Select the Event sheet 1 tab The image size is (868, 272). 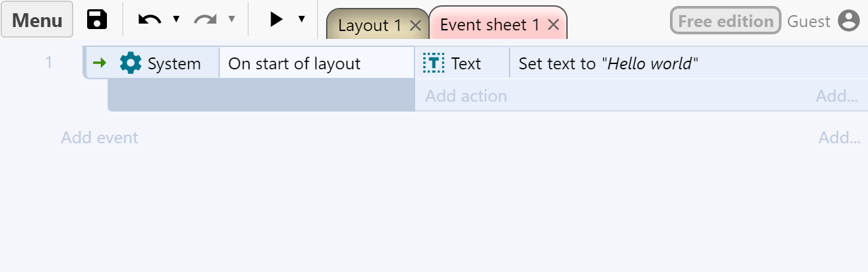[x=489, y=26]
